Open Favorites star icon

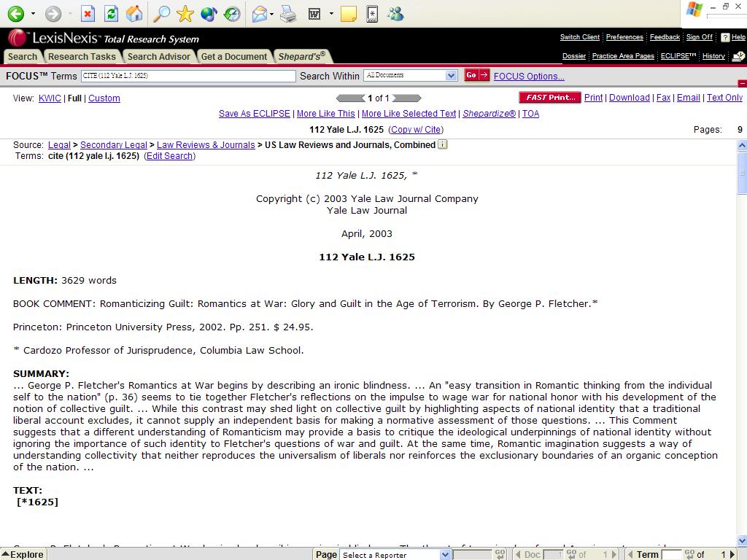point(185,14)
